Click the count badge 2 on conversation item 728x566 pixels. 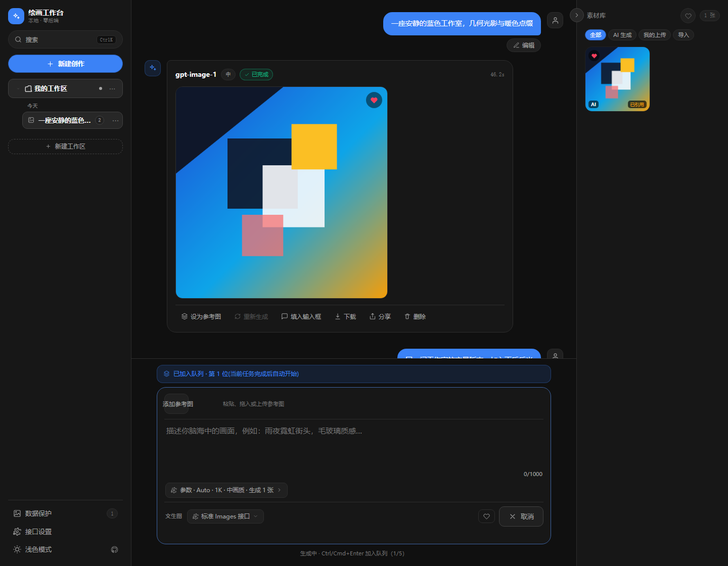pos(100,120)
